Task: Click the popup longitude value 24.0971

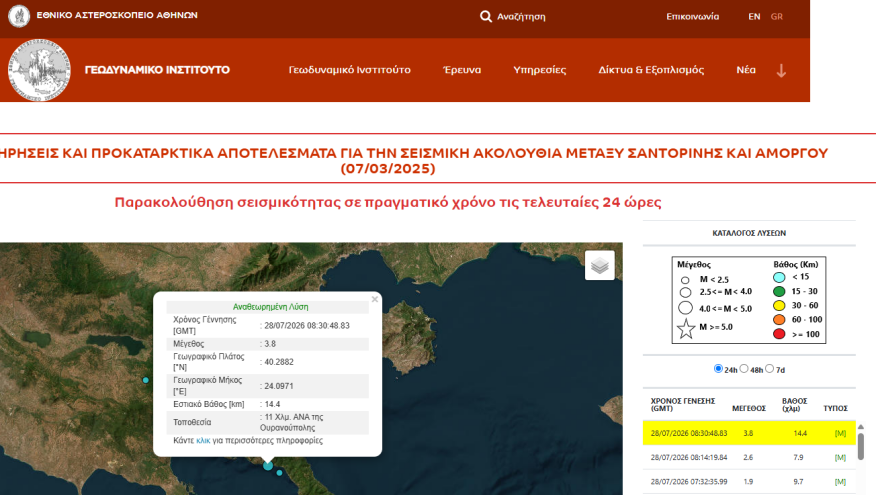Action: click(x=279, y=386)
